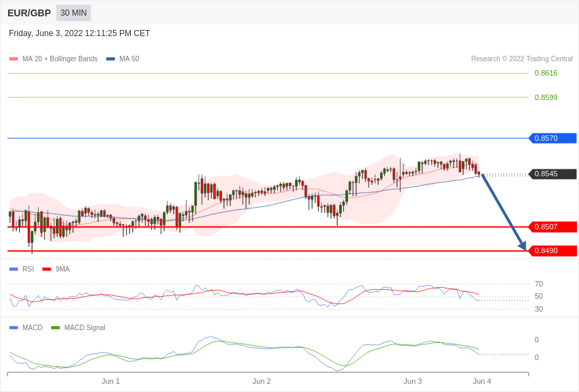Click the 30 MIN timeframe badge

pyautogui.click(x=74, y=13)
